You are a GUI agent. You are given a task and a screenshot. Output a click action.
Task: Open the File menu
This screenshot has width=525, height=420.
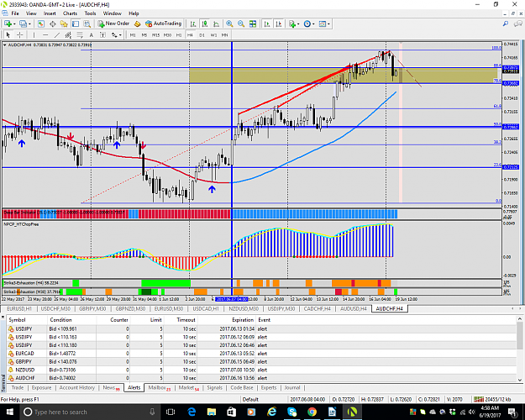point(15,13)
